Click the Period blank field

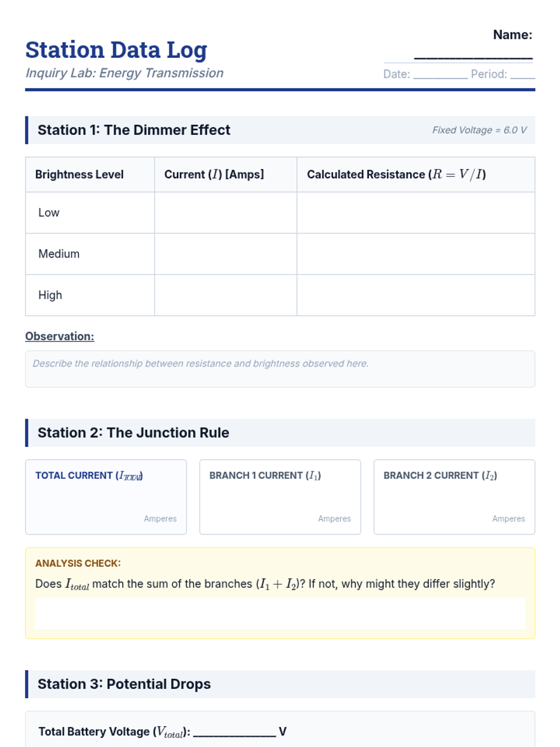point(522,75)
